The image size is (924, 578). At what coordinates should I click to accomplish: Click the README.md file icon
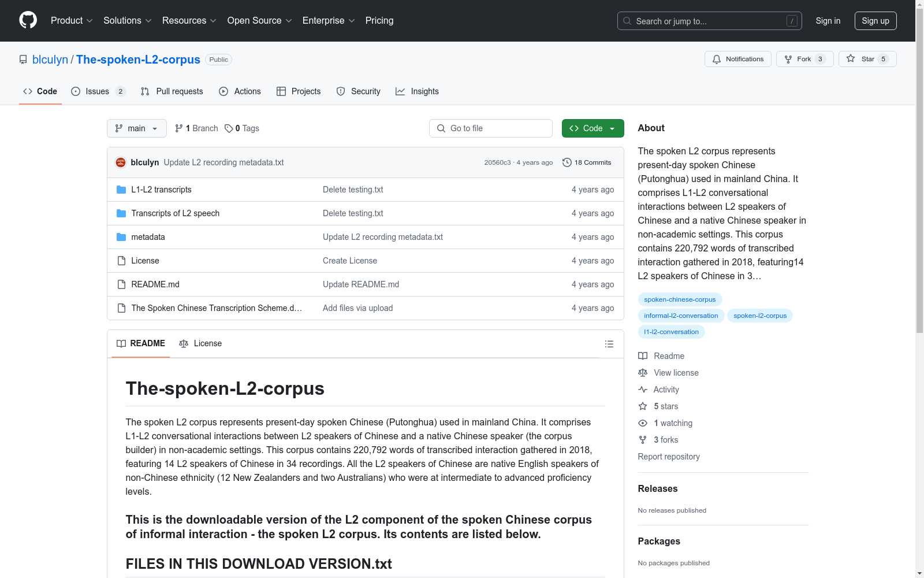[x=121, y=284]
